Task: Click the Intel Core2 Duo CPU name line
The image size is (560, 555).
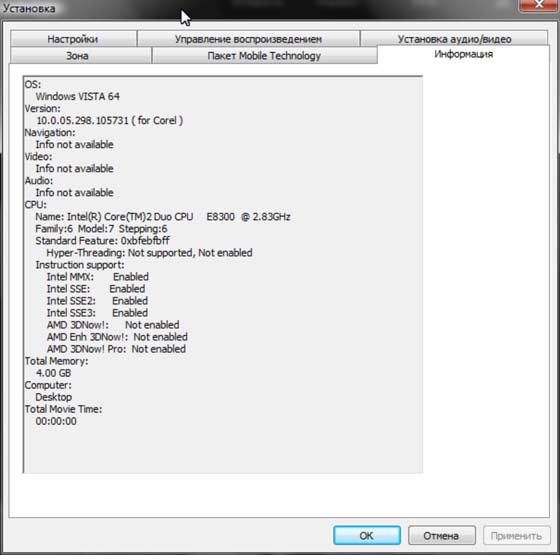Action: click(163, 217)
